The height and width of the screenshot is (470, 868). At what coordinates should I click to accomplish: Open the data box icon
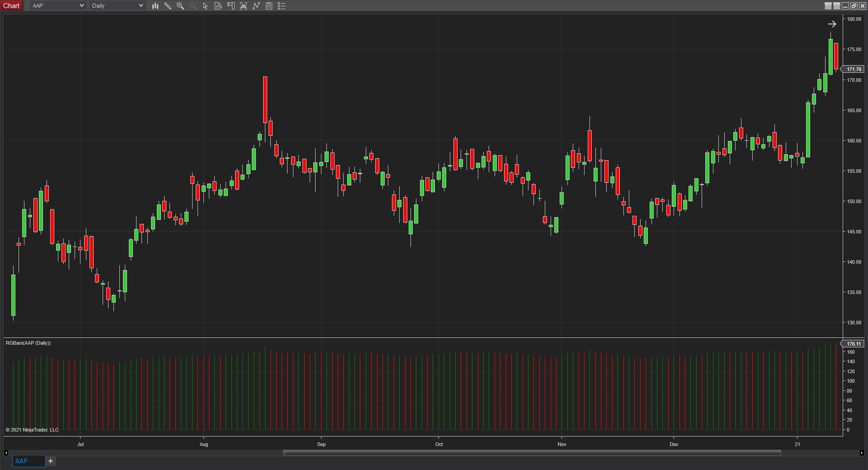click(x=218, y=6)
